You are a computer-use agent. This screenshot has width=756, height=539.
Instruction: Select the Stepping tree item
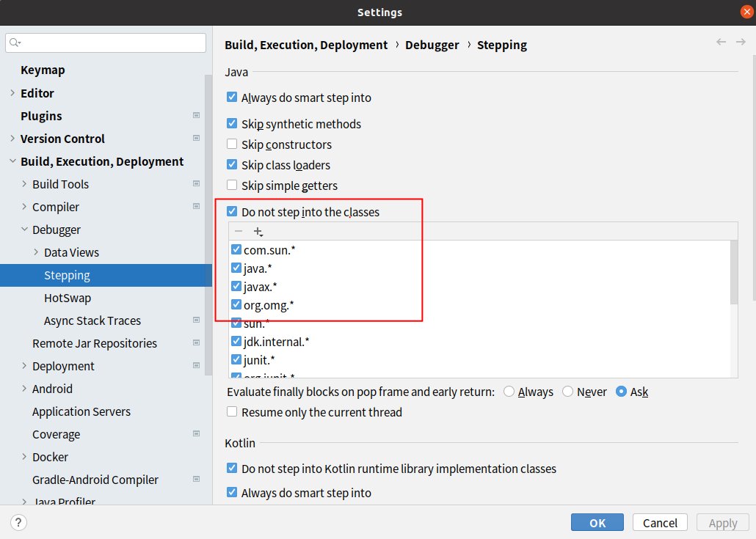pyautogui.click(x=106, y=275)
